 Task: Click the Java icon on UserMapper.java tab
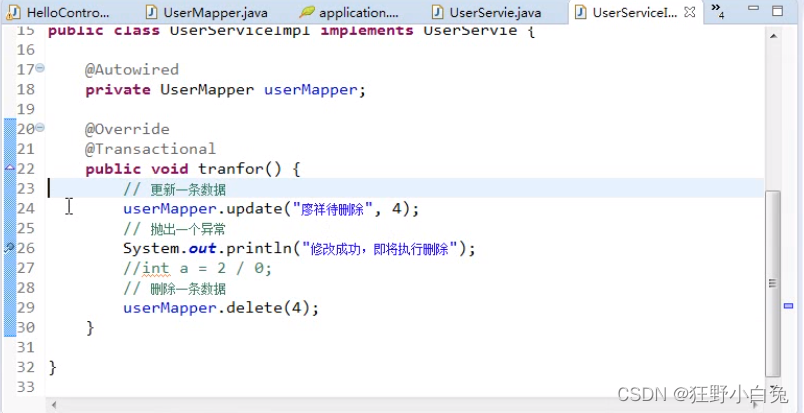pos(151,12)
